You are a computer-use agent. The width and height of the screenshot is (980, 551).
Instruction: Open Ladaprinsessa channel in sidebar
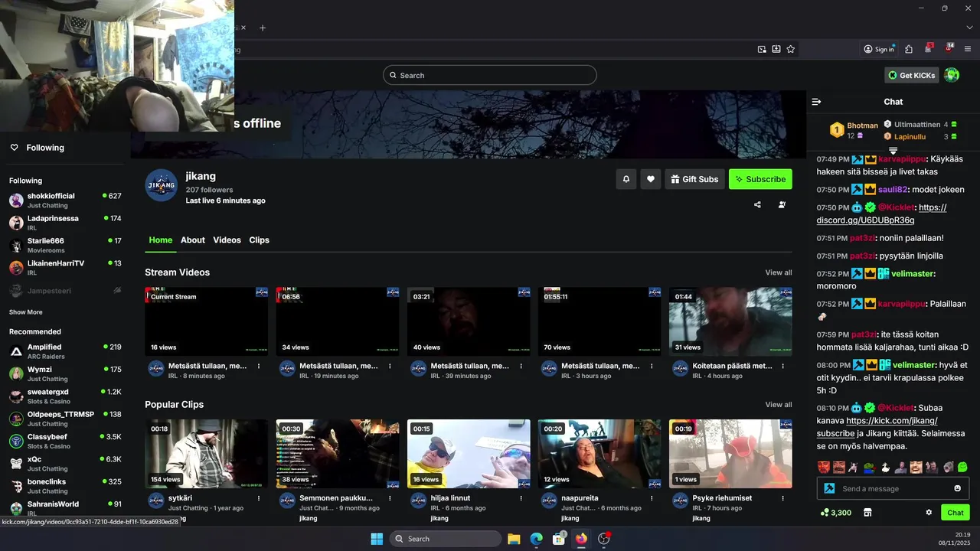click(65, 223)
